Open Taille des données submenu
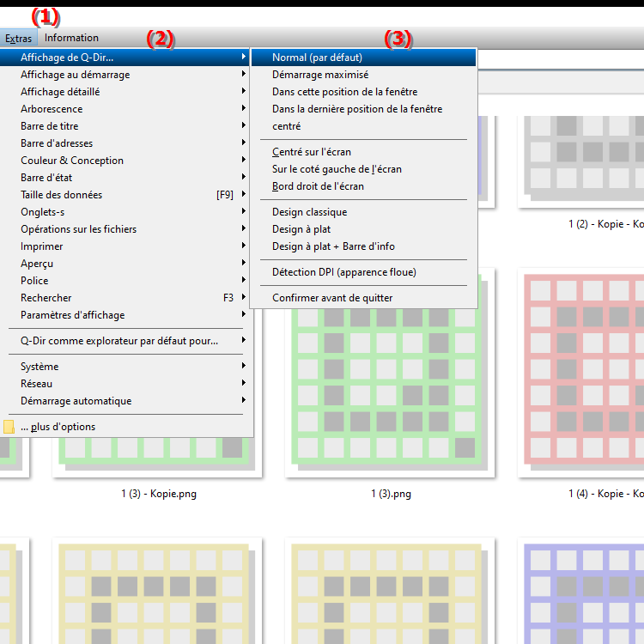644x644 pixels. tap(125, 195)
